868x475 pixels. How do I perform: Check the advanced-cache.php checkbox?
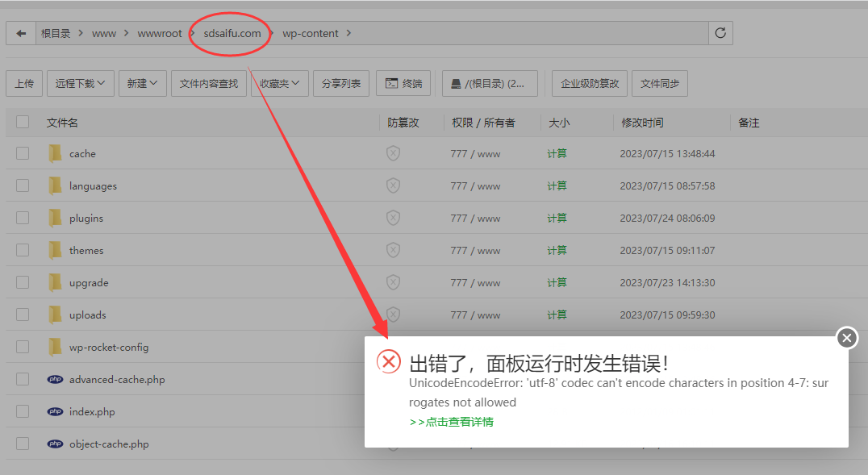click(x=23, y=379)
